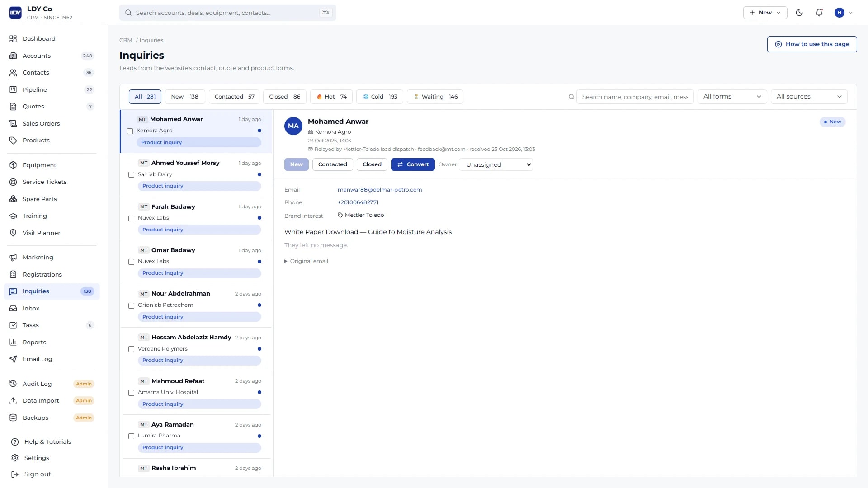Open the Backups database icon
Screen dimensions: 868x488
tap(13, 418)
